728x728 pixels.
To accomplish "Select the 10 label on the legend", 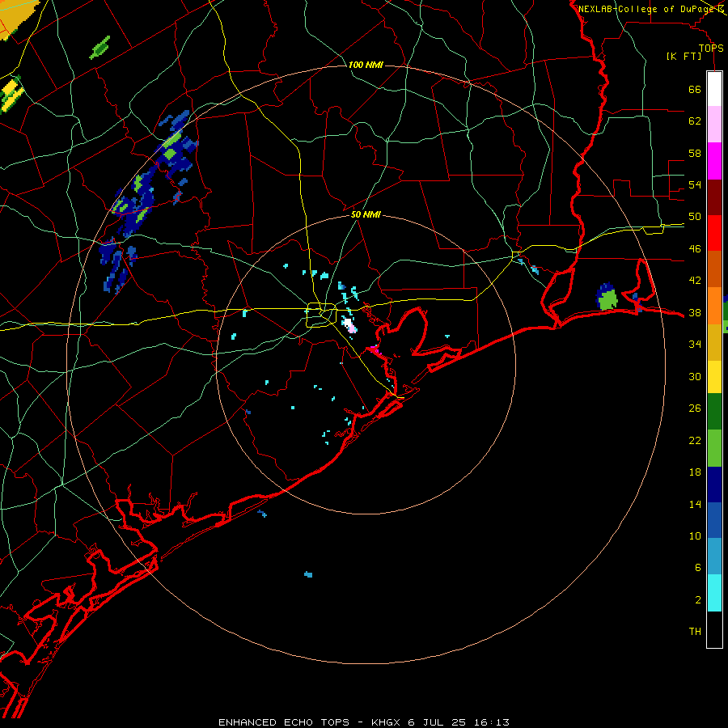I will [x=695, y=535].
